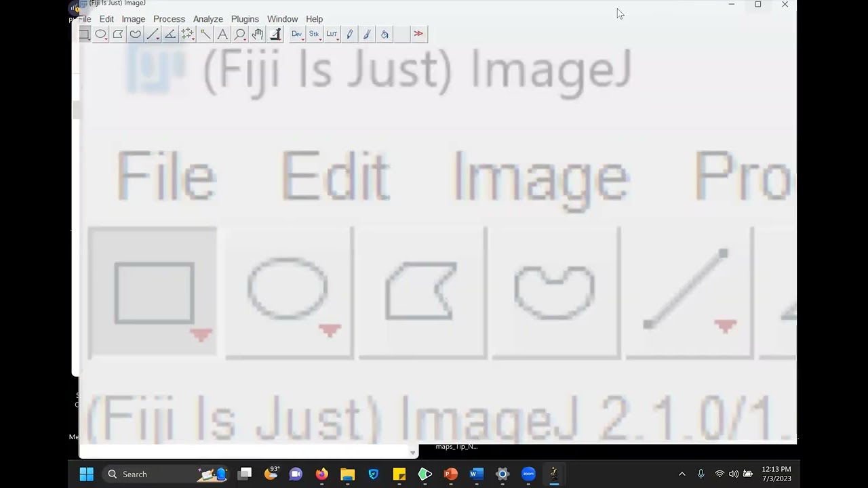Open the Process menu
The image size is (868, 488).
(x=169, y=19)
